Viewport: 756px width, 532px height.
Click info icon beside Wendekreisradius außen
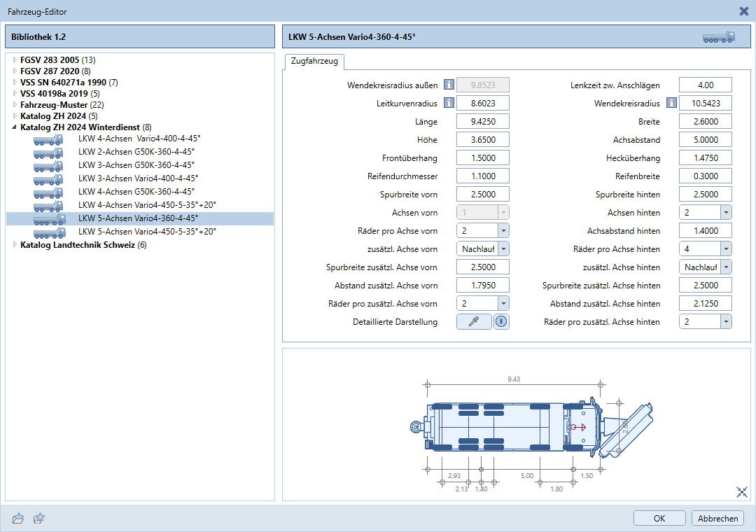[x=449, y=85]
